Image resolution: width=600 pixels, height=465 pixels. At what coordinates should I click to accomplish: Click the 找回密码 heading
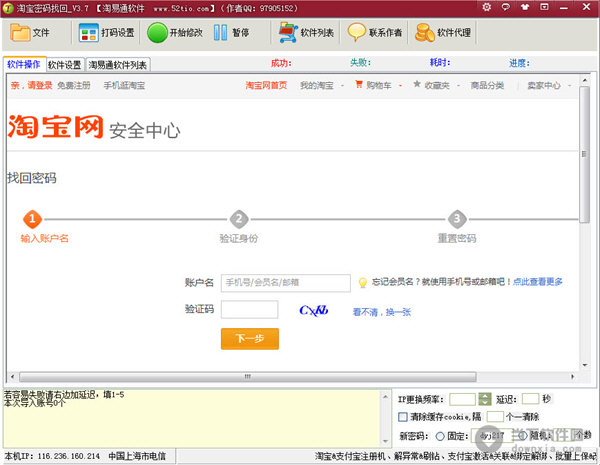32,178
